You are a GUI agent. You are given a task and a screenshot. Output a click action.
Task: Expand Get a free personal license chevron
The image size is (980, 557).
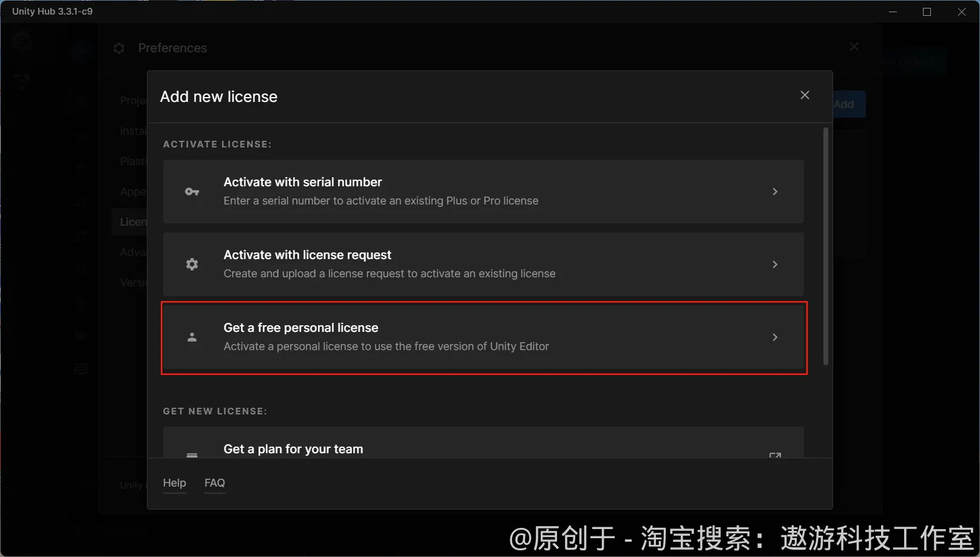click(775, 337)
